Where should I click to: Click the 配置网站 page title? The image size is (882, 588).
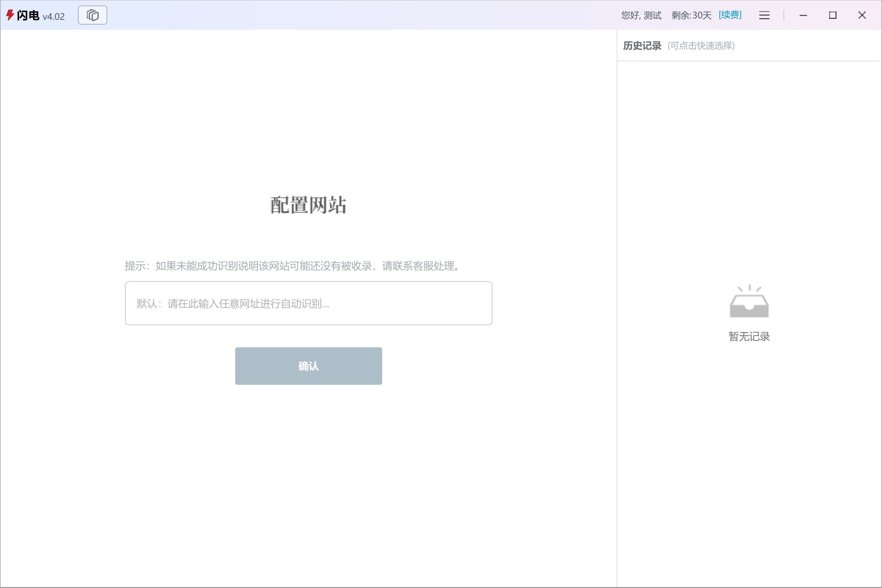coord(308,205)
